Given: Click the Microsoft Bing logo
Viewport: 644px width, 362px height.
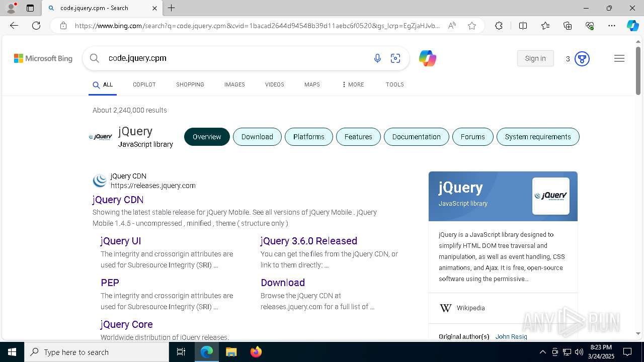Looking at the screenshot, I should click(x=43, y=58).
